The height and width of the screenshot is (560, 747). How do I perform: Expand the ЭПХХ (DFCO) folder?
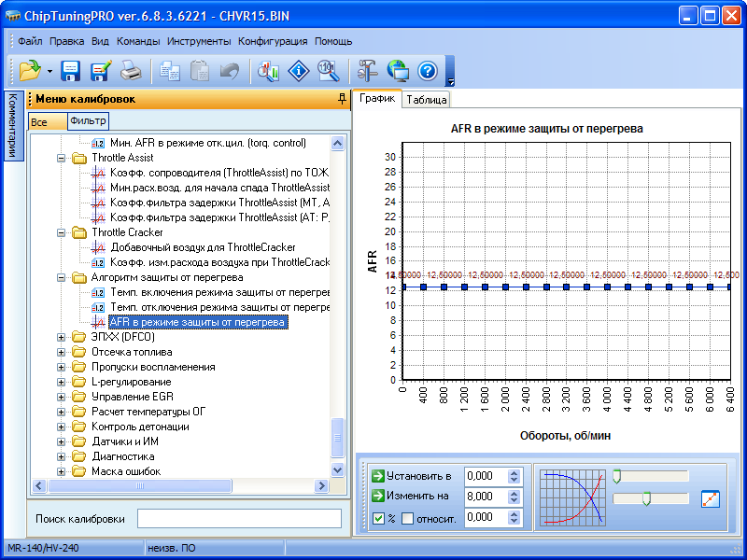(63, 337)
